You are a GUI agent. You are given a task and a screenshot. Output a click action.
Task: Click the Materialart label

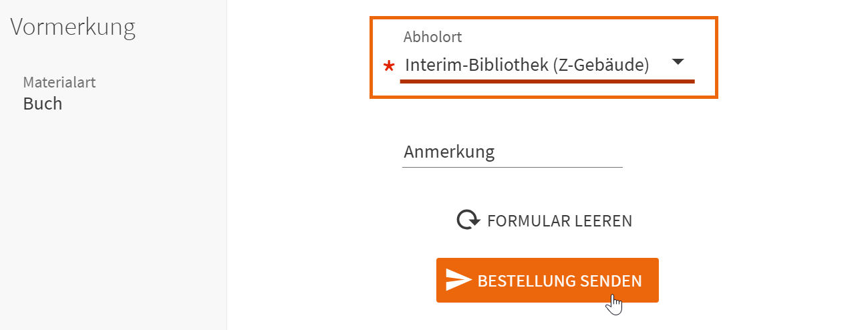point(59,83)
